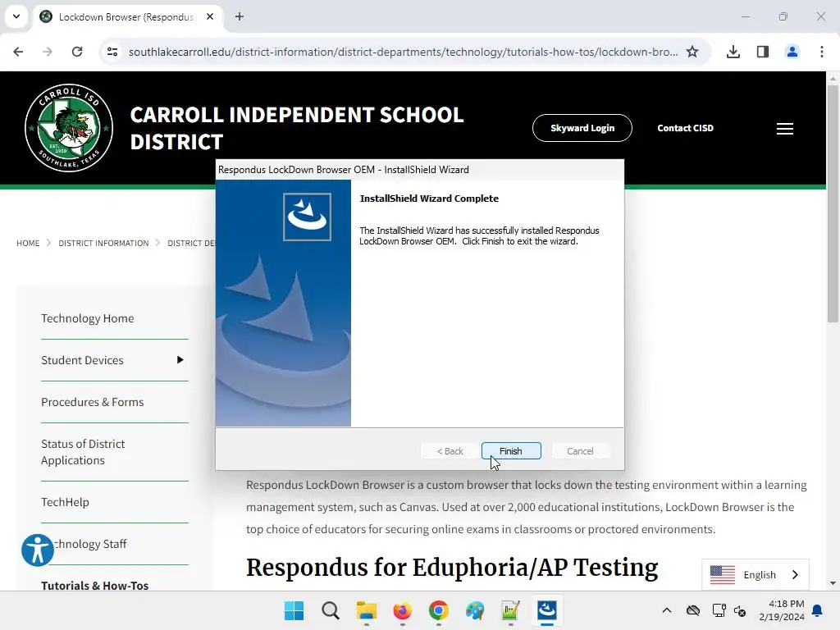Screen dimensions: 840x630
Task: Bookmark this page with the star icon
Action: (x=692, y=52)
